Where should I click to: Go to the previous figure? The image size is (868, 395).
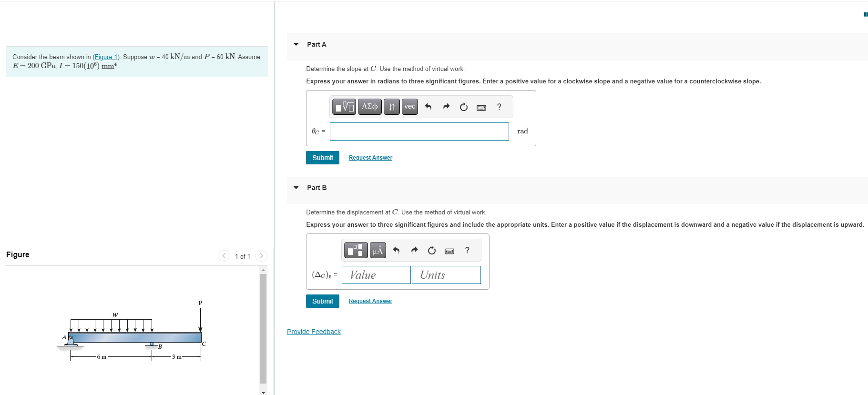tap(224, 256)
